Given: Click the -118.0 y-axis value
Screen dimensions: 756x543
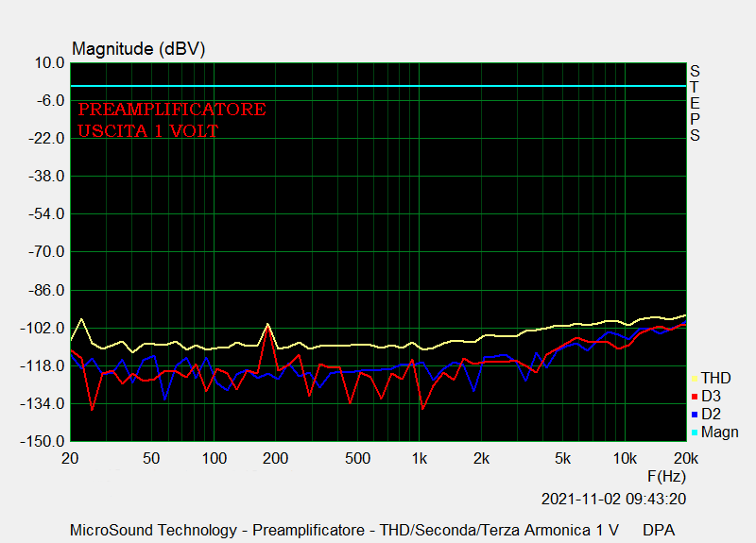Looking at the screenshot, I should pos(43,366).
